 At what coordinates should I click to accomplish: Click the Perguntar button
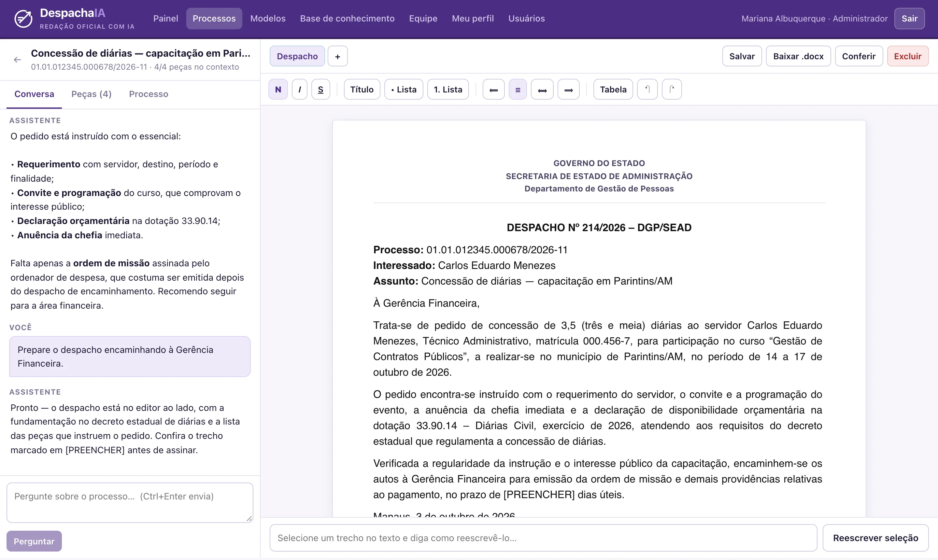[x=34, y=541]
